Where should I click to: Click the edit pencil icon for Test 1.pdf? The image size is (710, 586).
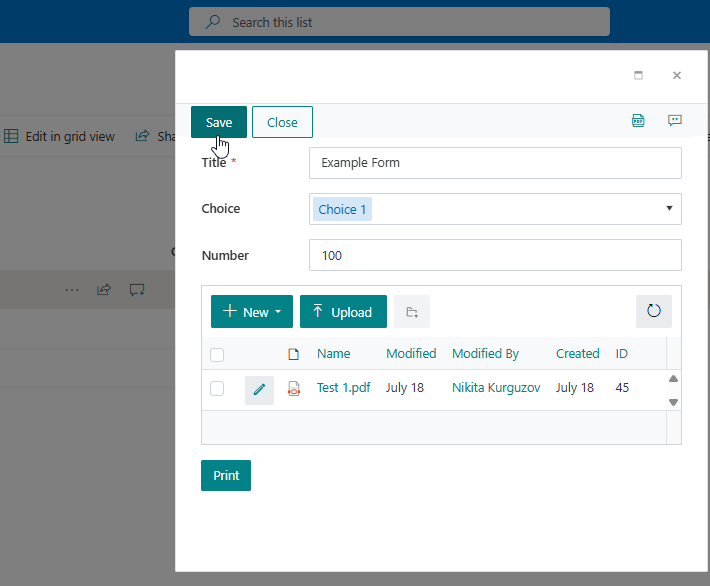(x=259, y=389)
